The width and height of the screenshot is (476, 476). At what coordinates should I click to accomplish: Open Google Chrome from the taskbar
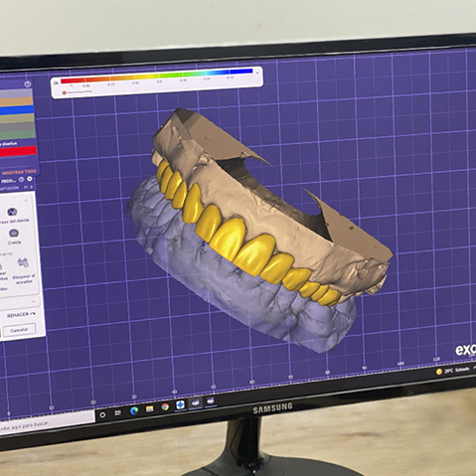pyautogui.click(x=165, y=407)
